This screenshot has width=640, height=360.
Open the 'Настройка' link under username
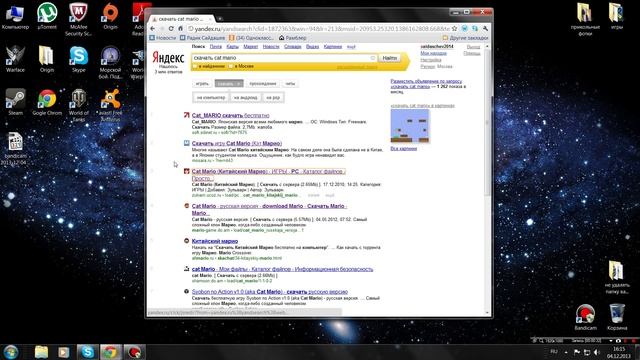pyautogui.click(x=431, y=60)
